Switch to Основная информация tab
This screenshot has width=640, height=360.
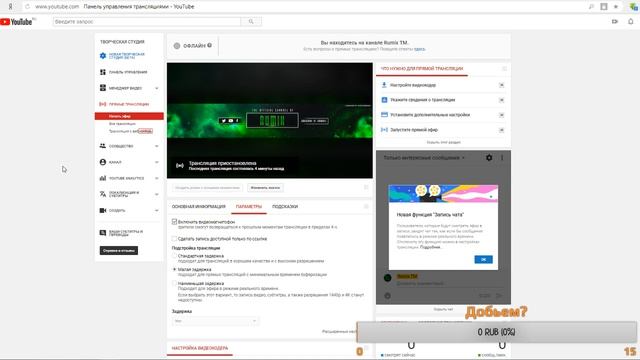[x=198, y=207]
